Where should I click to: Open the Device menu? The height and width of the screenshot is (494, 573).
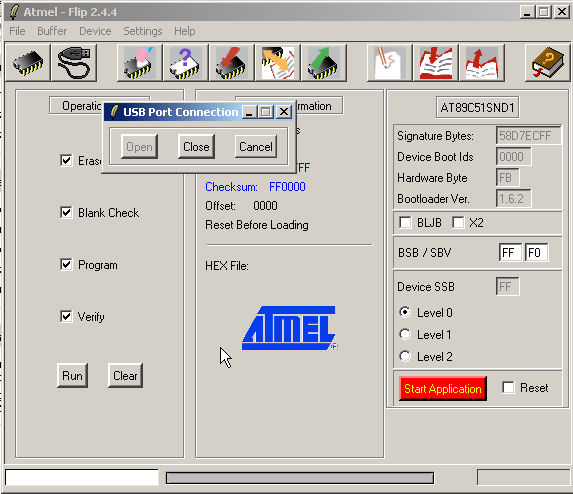point(95,31)
